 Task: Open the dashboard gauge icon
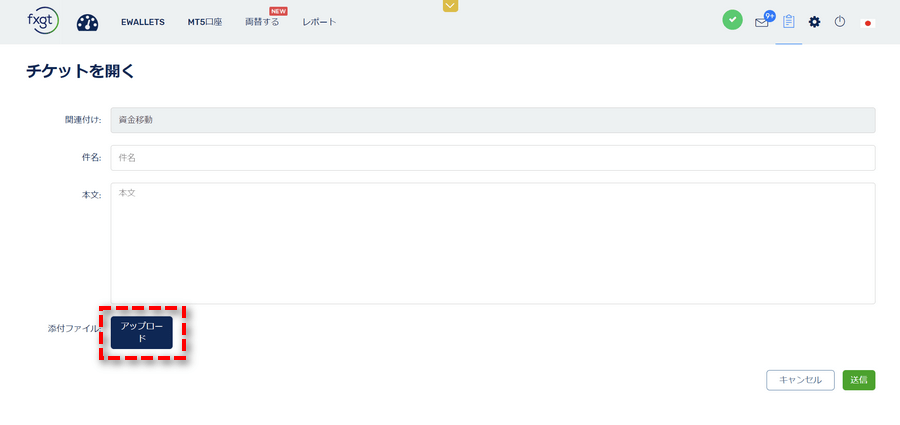click(87, 22)
